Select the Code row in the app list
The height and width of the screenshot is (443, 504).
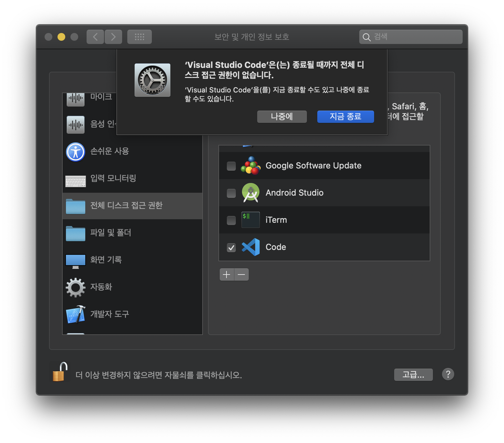324,247
